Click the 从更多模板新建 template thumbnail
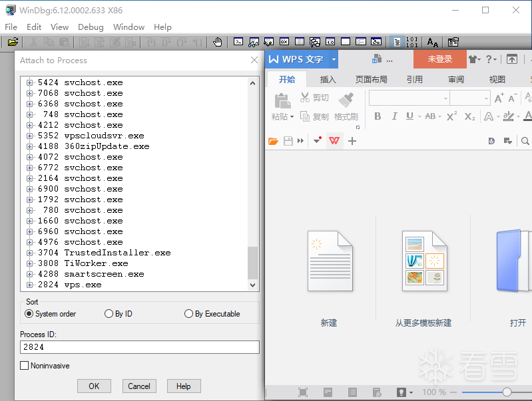The width and height of the screenshot is (532, 401). [x=424, y=261]
